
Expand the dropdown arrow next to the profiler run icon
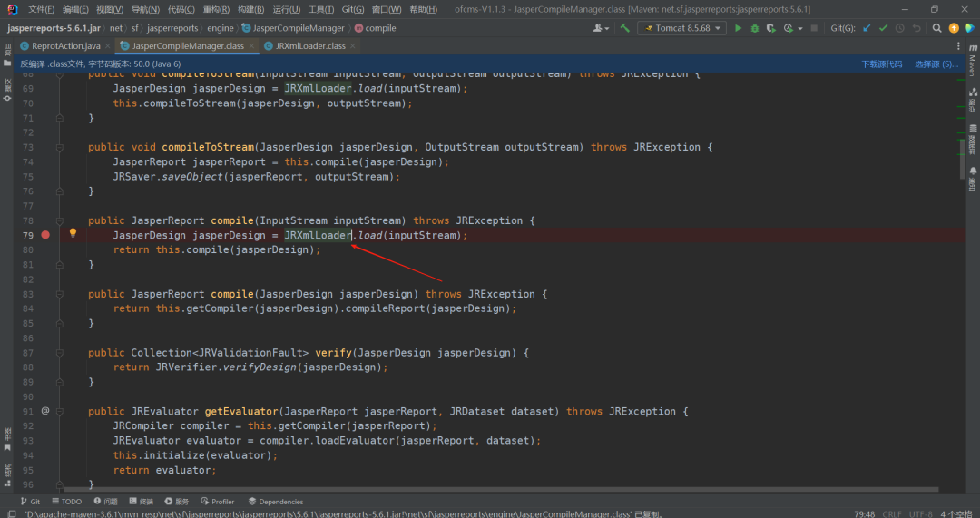click(800, 29)
